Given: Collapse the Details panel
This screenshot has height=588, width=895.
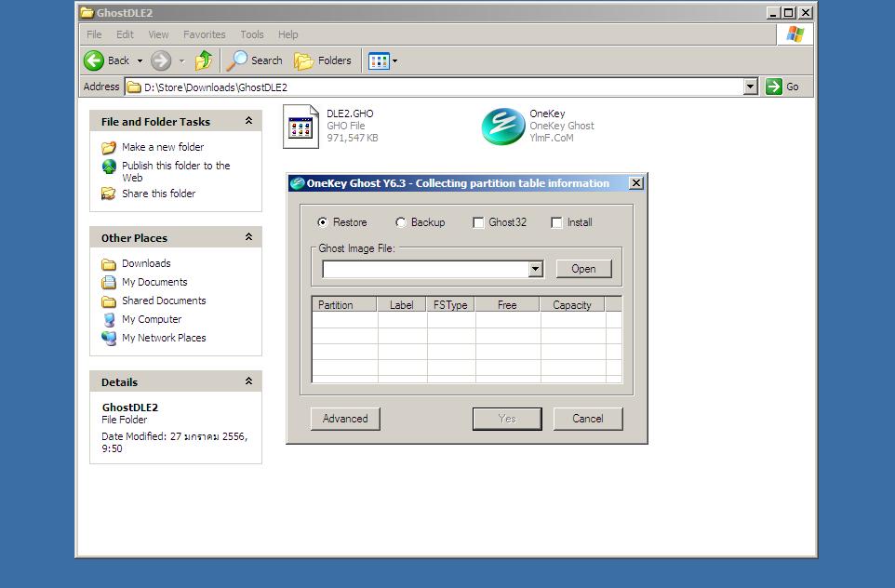Looking at the screenshot, I should point(248,381).
